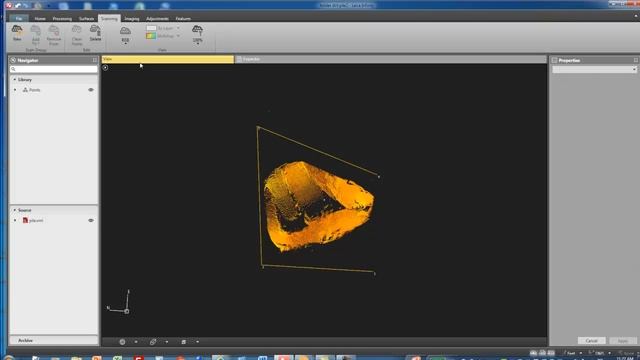
Task: Click the Apply button in Properties
Action: 623,340
